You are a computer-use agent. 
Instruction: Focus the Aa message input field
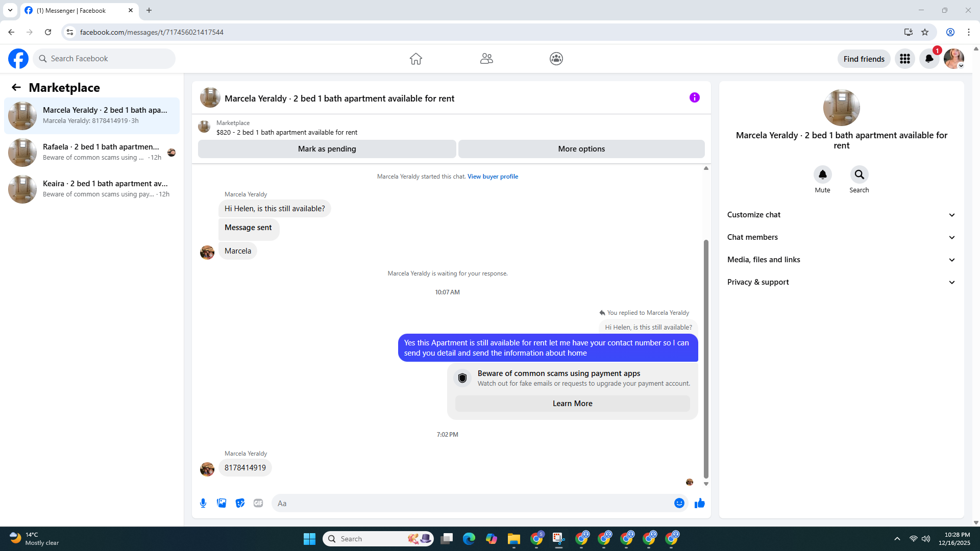click(x=472, y=503)
